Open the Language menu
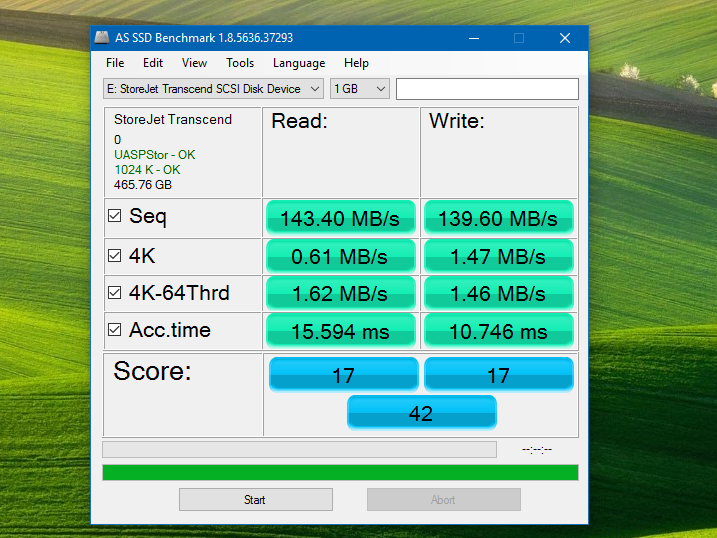717x538 pixels. (299, 63)
